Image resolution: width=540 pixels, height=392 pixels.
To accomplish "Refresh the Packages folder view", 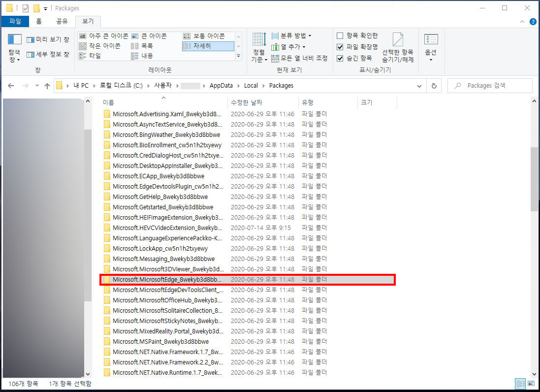I will click(x=434, y=86).
